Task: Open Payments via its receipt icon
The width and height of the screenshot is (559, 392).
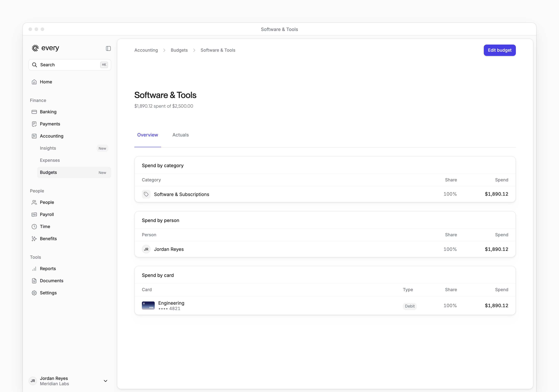Action: pos(34,124)
